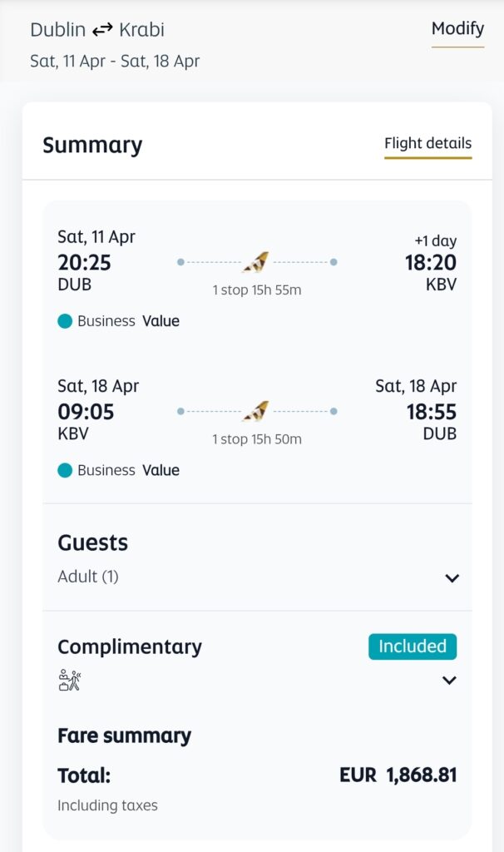Click the Fare summary heading
Viewport: 504px width, 852px height.
point(124,736)
